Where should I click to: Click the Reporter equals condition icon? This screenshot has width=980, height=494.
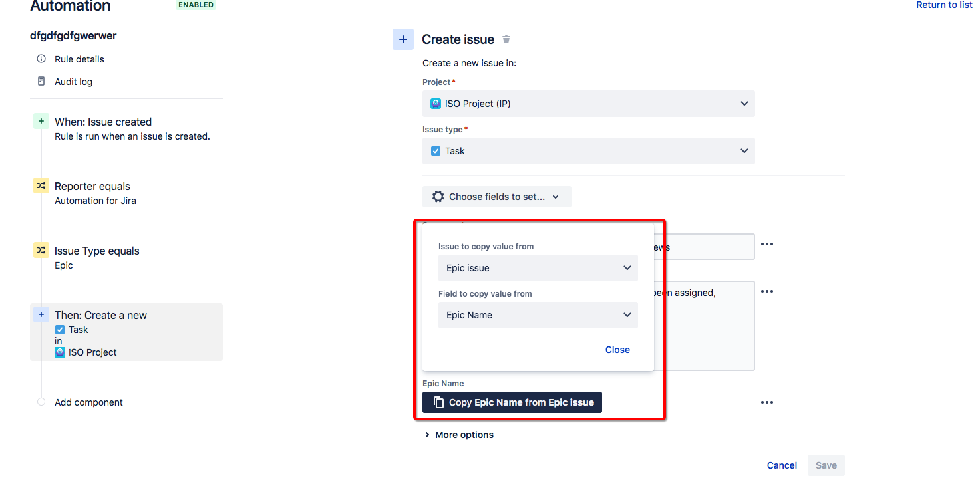coord(41,186)
